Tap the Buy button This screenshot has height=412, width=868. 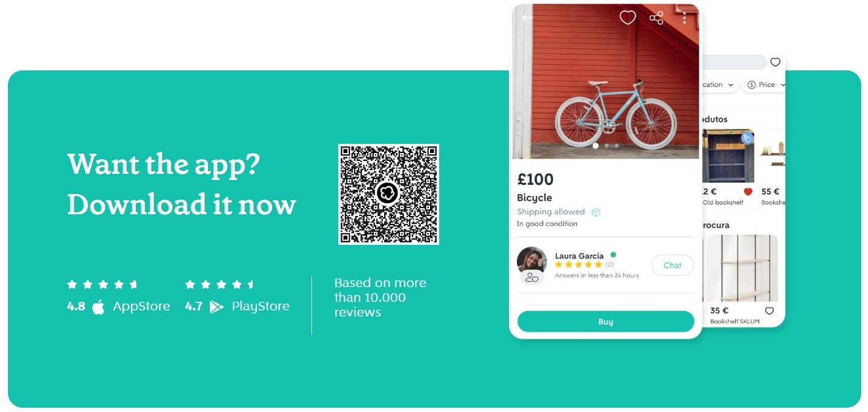(606, 321)
